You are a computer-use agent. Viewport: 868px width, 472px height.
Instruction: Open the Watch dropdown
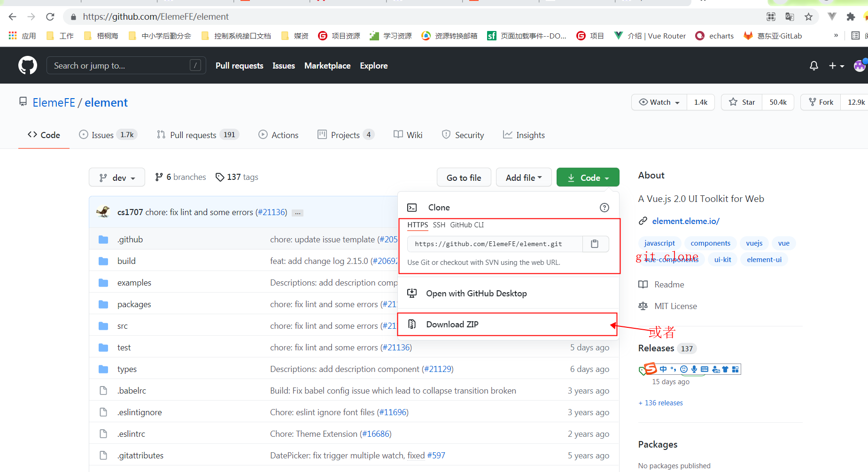tap(659, 102)
